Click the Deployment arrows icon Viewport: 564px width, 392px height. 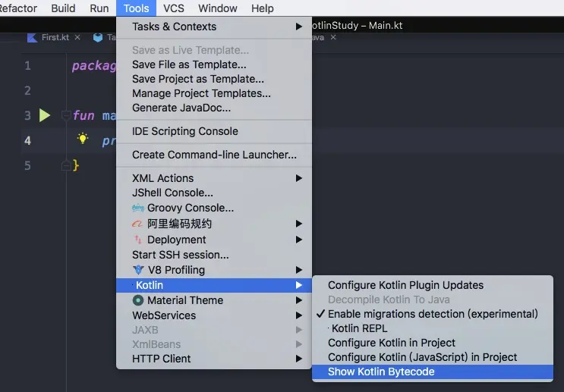(x=137, y=240)
